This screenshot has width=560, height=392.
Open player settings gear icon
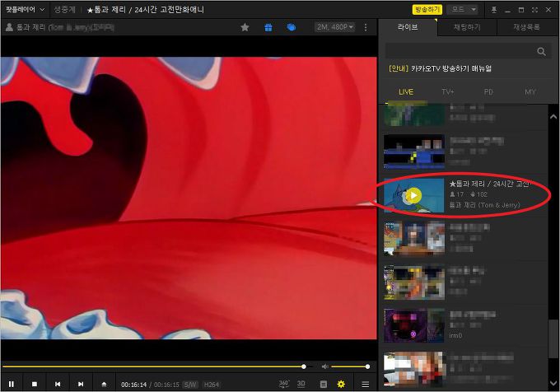[x=341, y=384]
